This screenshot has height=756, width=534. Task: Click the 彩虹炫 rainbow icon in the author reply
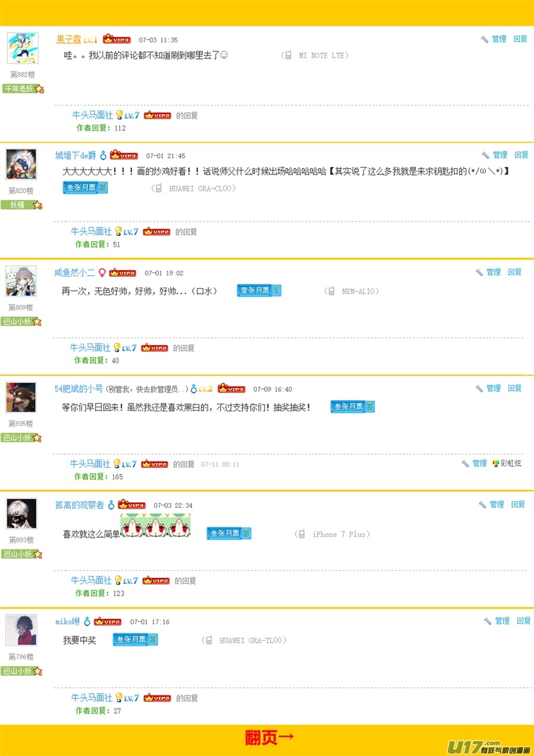pos(495,463)
